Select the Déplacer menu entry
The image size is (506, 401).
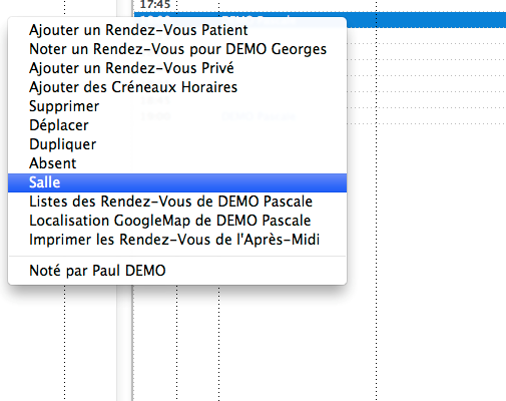click(177, 125)
